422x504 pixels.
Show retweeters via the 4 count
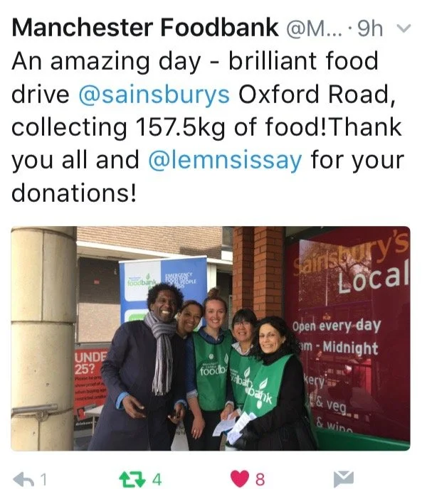(x=156, y=480)
